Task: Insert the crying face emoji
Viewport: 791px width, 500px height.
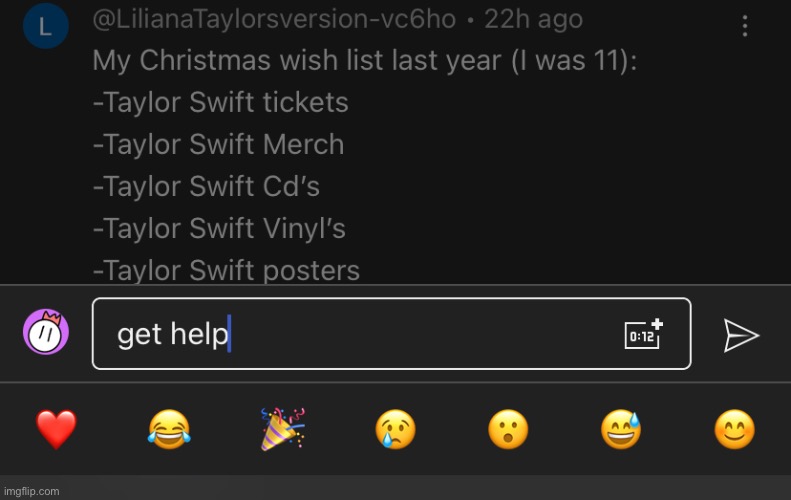Action: pos(395,430)
